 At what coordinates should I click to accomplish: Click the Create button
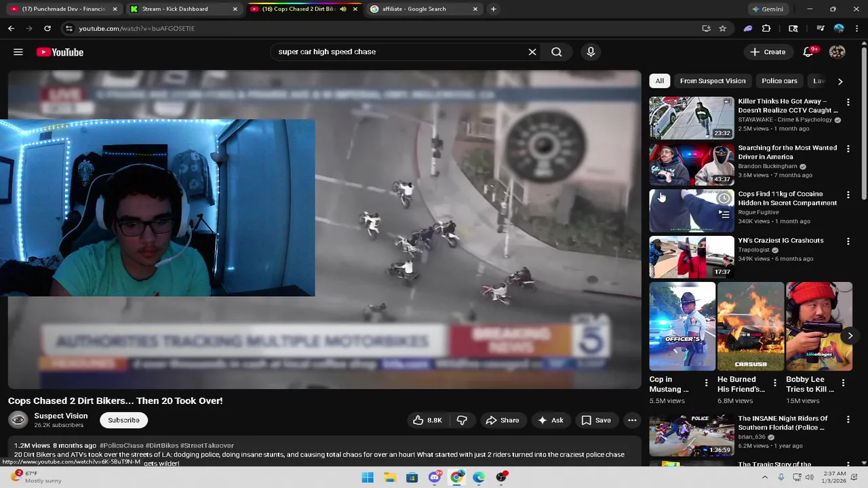tap(768, 52)
